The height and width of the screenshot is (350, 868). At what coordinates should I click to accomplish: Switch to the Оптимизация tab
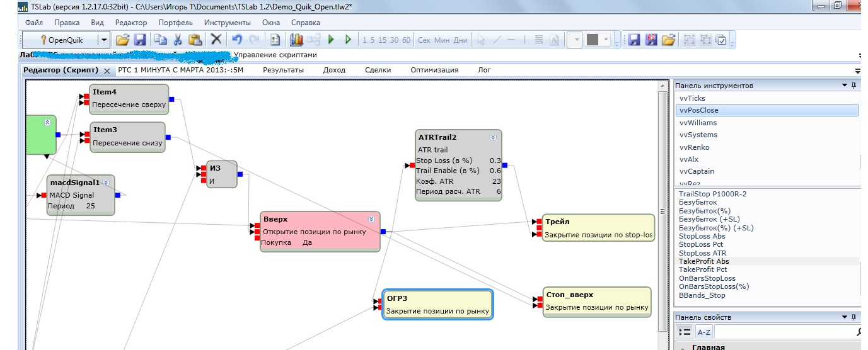434,70
